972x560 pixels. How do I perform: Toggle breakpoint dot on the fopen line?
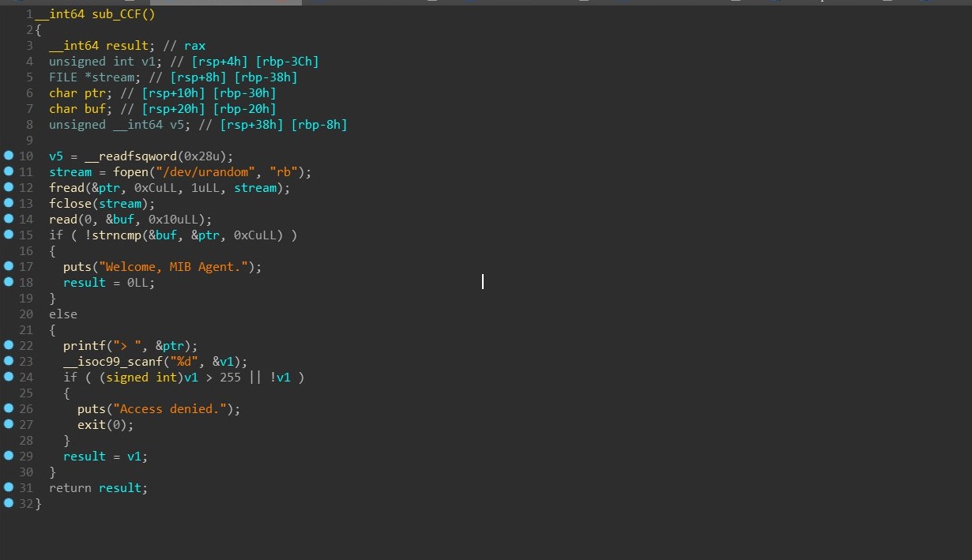(9, 171)
